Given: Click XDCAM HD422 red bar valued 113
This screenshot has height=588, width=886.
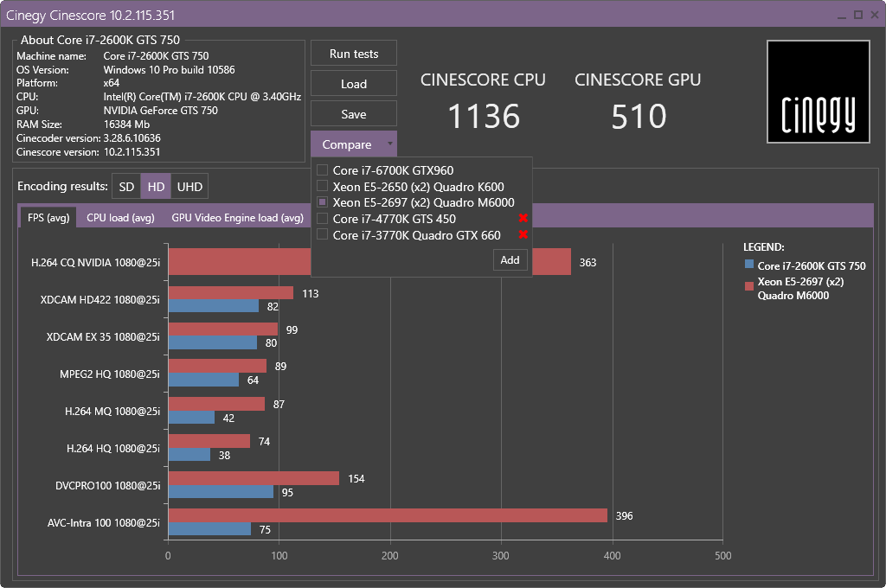Looking at the screenshot, I should coord(230,292).
